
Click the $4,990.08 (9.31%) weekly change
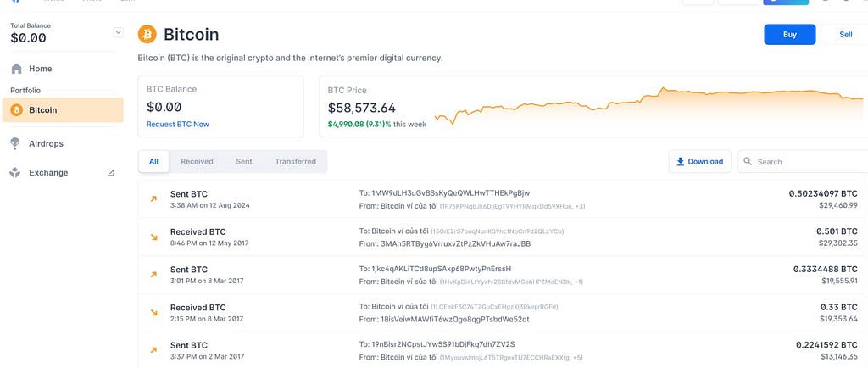[359, 125]
